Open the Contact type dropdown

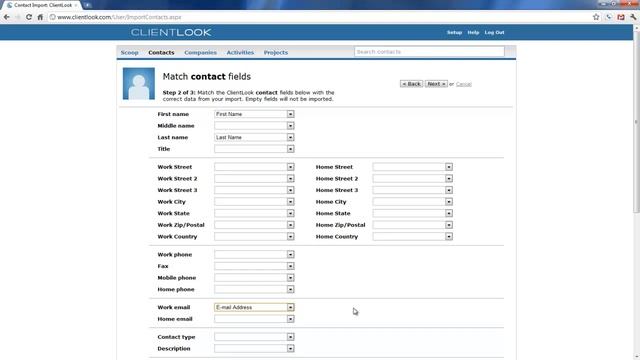pos(254,337)
